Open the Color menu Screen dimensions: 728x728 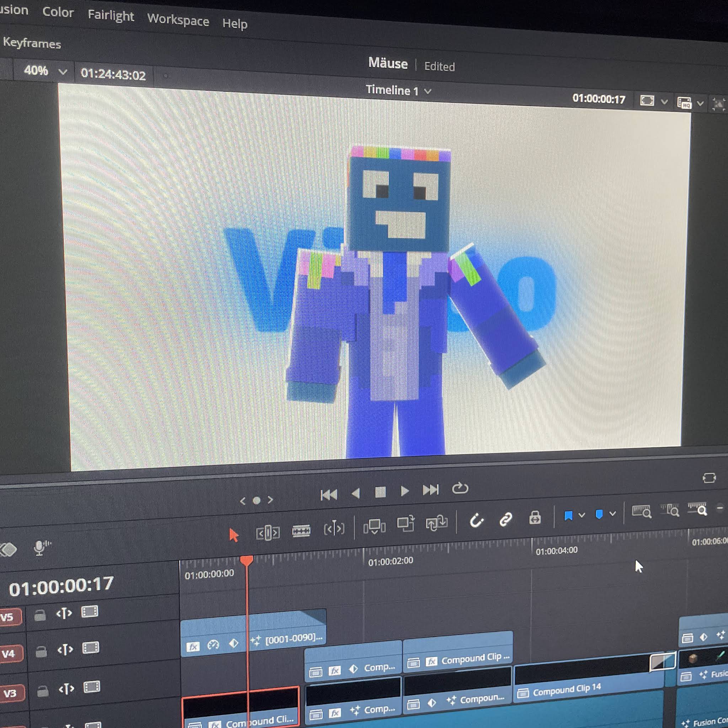point(58,12)
